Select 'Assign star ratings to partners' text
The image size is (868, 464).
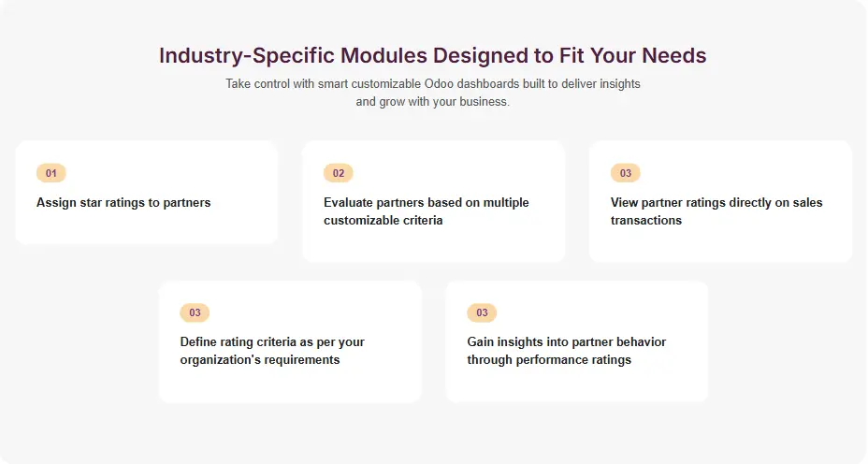click(123, 203)
